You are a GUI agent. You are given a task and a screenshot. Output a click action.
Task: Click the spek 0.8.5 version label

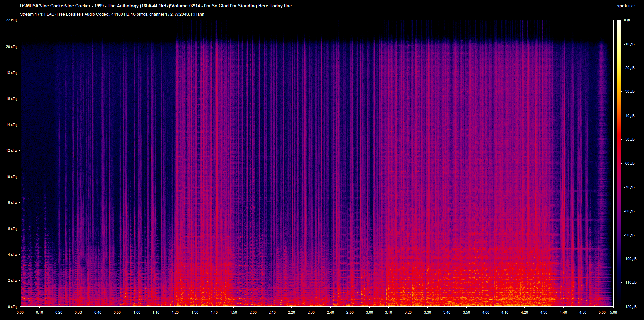pos(627,6)
